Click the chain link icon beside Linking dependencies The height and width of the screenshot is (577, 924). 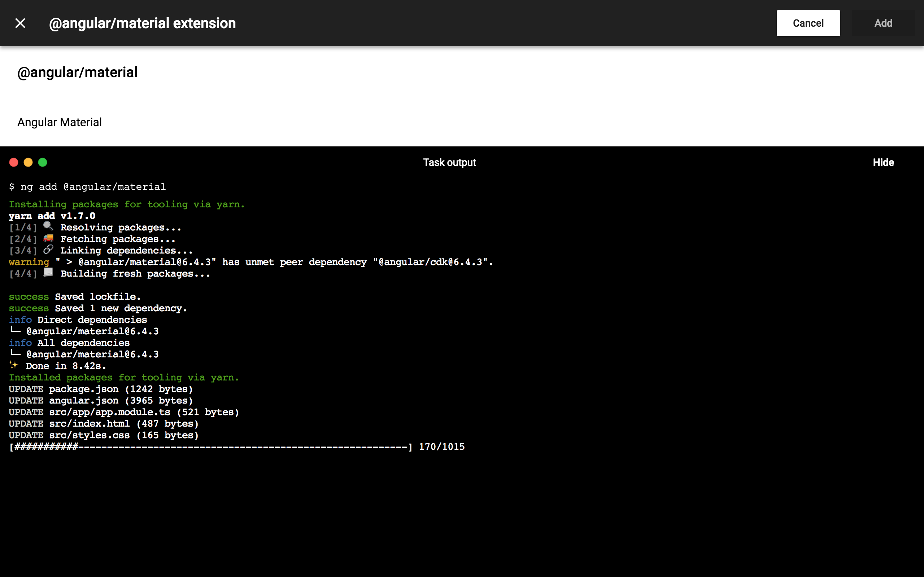48,250
